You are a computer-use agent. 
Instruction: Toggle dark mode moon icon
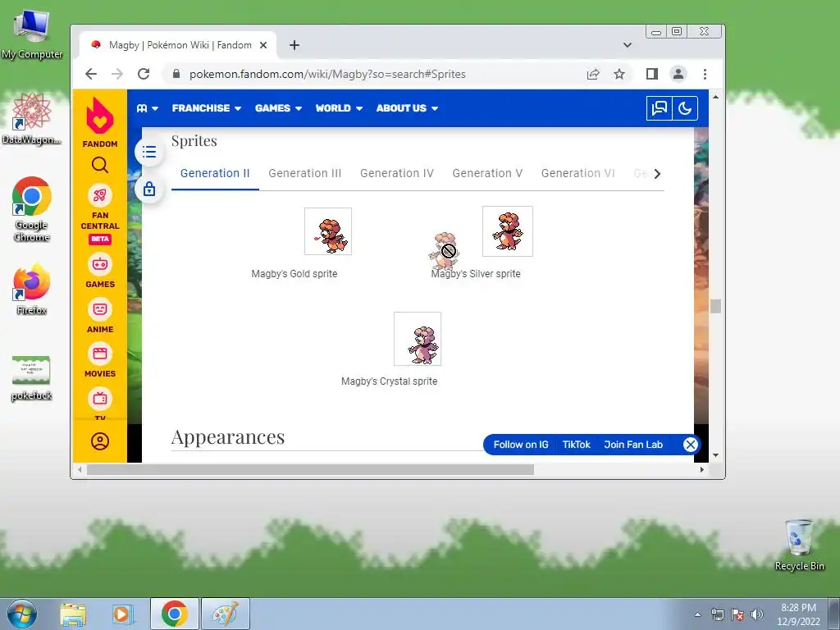click(685, 108)
